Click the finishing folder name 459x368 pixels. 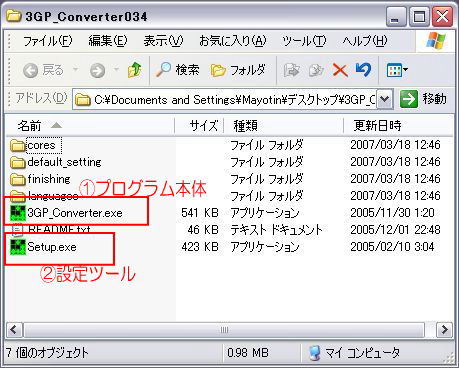coord(49,179)
